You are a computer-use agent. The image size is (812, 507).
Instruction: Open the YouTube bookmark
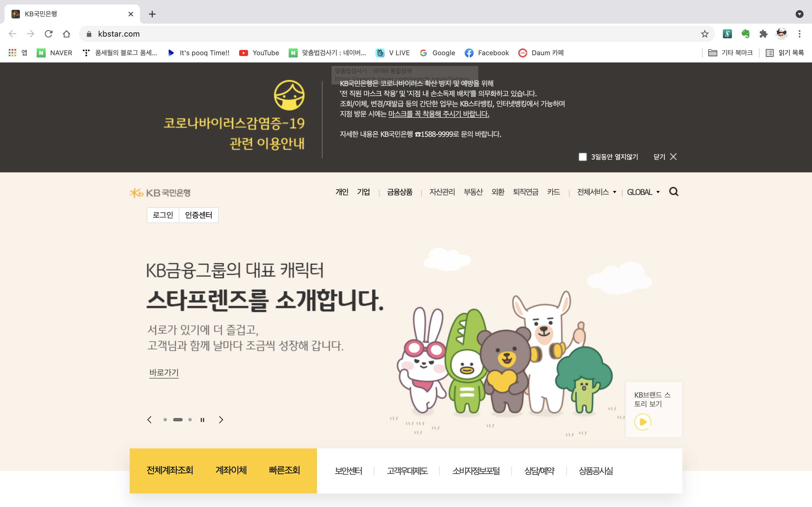point(259,53)
